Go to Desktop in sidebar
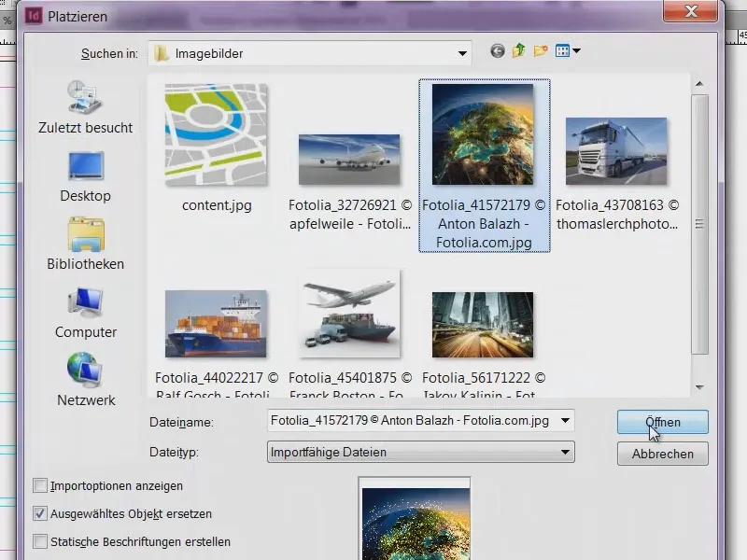The image size is (747, 560). pos(85,176)
